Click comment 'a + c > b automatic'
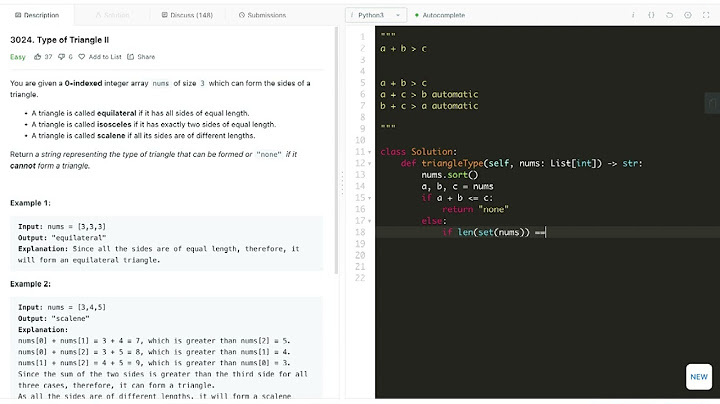Screen dimensions: 720x404 (429, 95)
